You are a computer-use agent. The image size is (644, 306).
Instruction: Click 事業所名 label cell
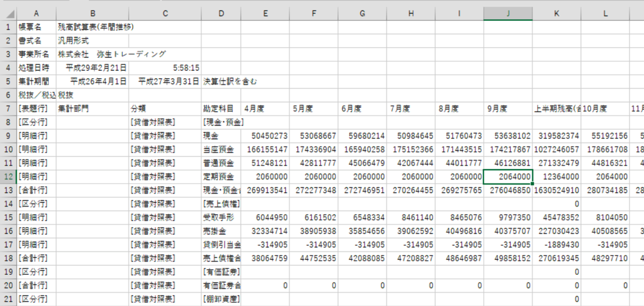(37, 55)
